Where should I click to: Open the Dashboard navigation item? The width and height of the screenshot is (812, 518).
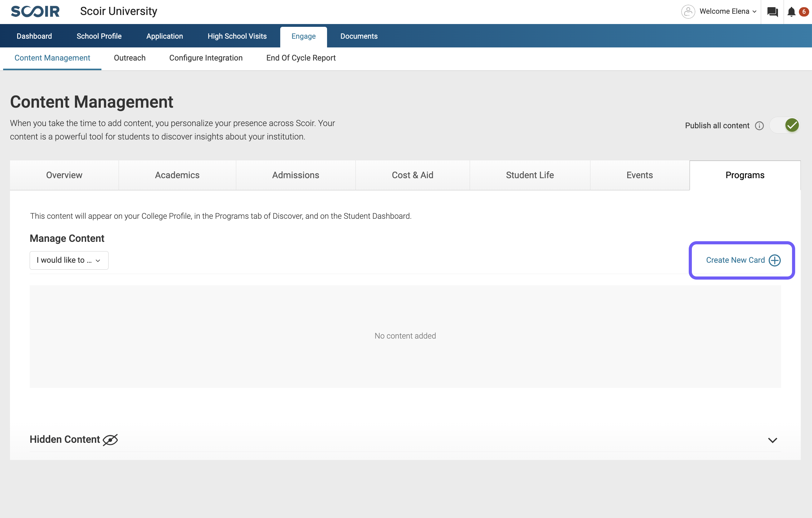34,36
